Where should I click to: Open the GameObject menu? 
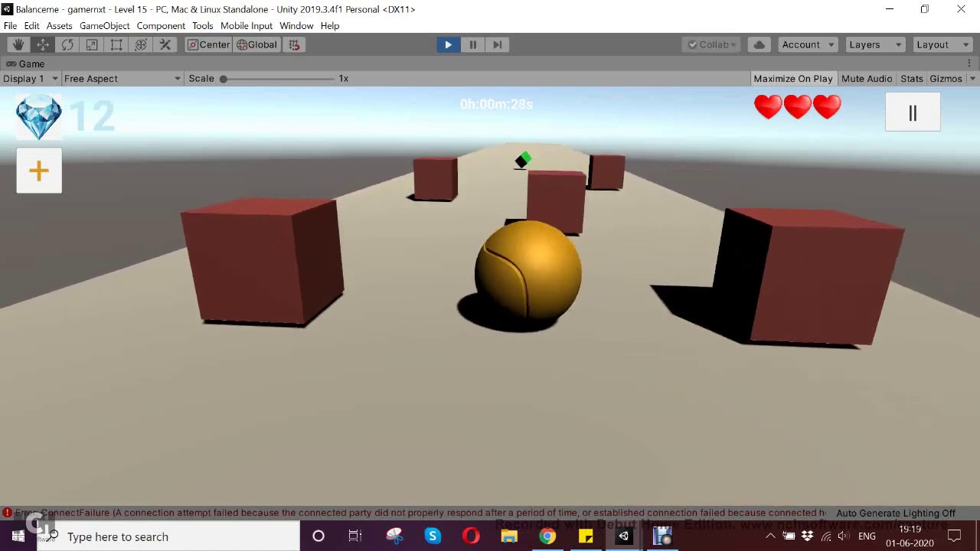(104, 25)
